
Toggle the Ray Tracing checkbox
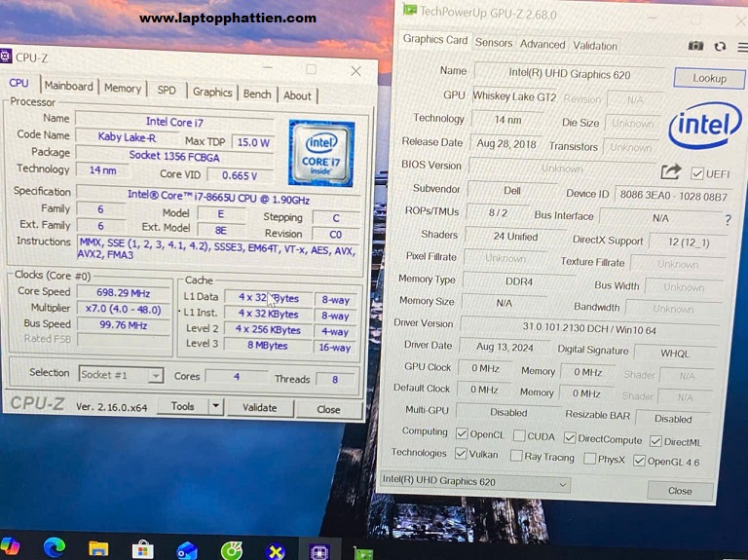click(x=516, y=456)
